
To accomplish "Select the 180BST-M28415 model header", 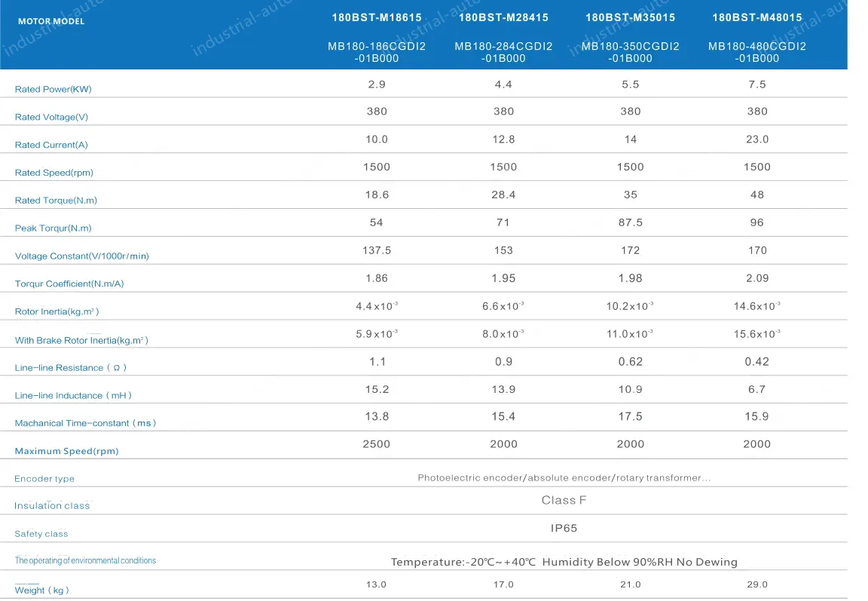I will pyautogui.click(x=503, y=17).
